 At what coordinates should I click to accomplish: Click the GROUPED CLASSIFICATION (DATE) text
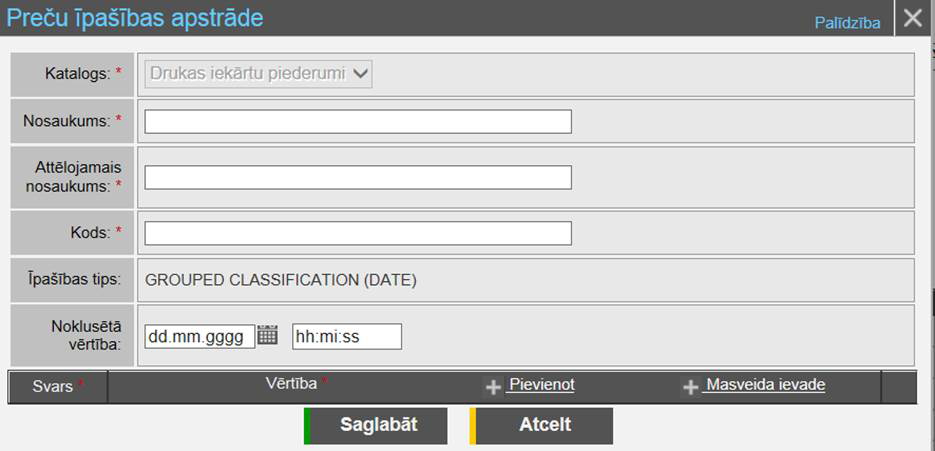pyautogui.click(x=281, y=280)
